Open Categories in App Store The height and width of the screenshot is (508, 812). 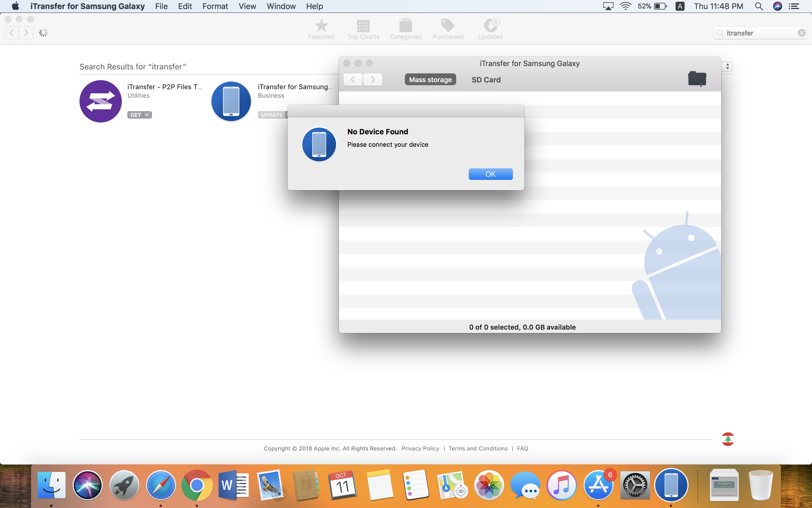pyautogui.click(x=406, y=29)
